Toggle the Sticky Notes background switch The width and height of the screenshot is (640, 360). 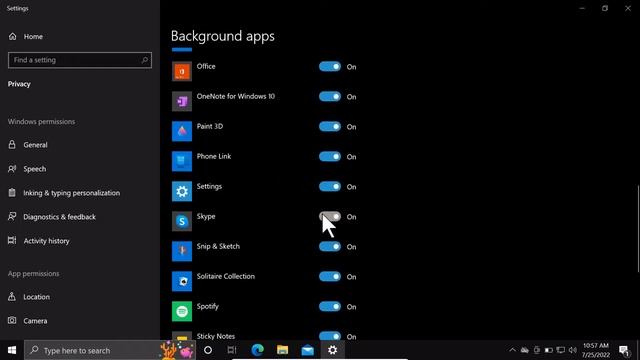330,336
